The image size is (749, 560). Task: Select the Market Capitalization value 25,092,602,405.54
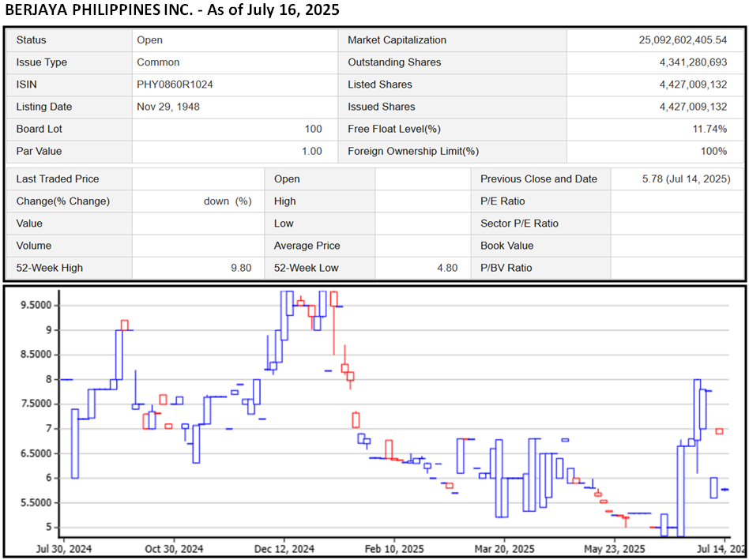(x=683, y=40)
